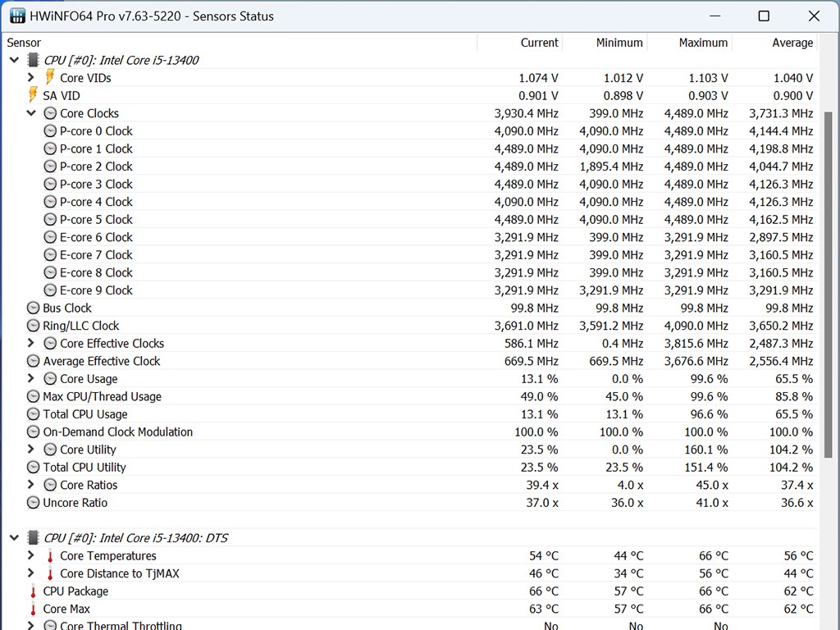Click the clock icon beside Bus Clock
The height and width of the screenshot is (630, 840).
click(x=33, y=308)
